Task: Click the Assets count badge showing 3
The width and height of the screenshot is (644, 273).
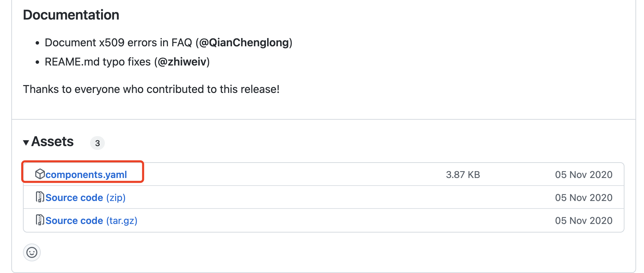Action: pyautogui.click(x=97, y=143)
